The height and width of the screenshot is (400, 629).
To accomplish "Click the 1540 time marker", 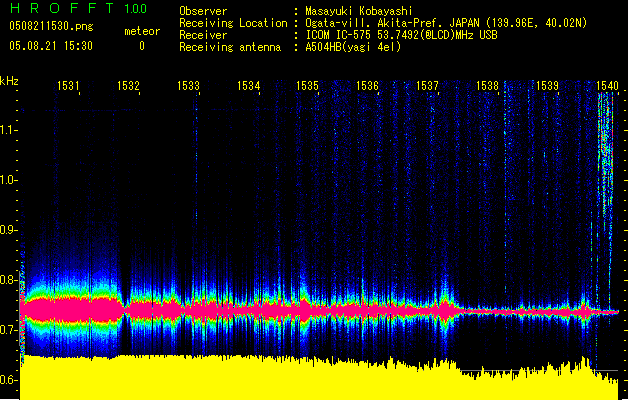I will click(x=607, y=86).
